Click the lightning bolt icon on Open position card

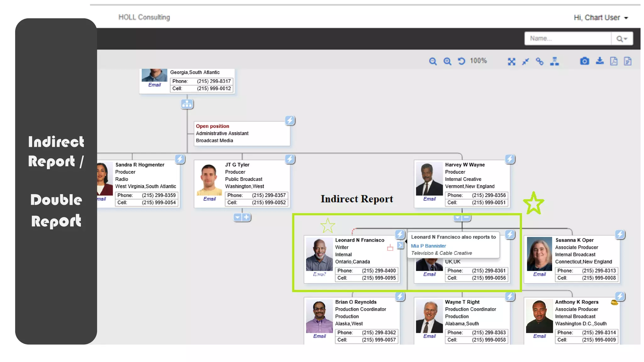(290, 120)
